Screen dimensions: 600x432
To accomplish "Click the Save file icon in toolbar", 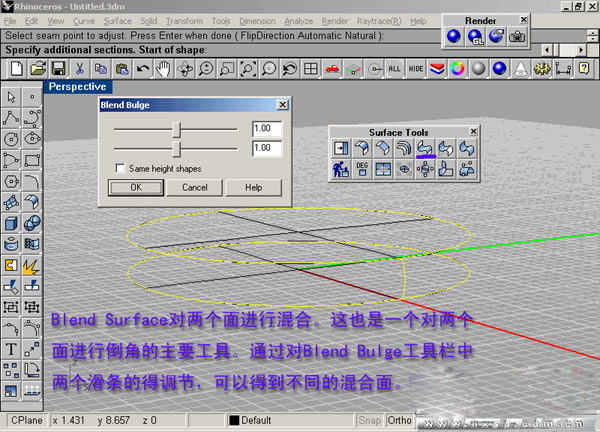I will 58,68.
